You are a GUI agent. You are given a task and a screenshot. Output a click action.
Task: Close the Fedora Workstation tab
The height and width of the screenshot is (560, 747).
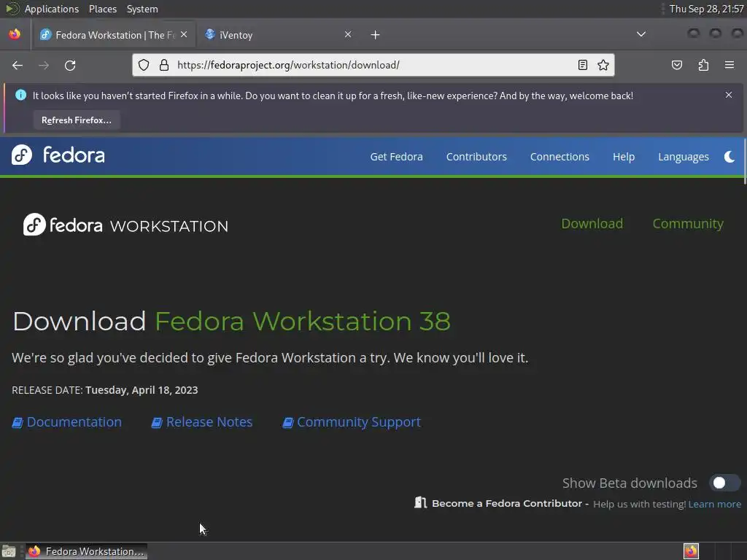(184, 34)
